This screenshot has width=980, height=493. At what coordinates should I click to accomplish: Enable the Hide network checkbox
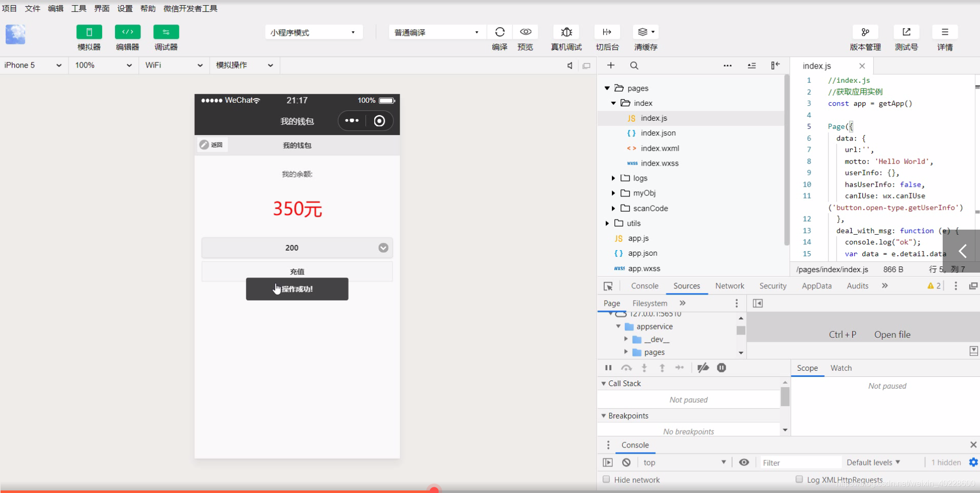[x=606, y=479]
